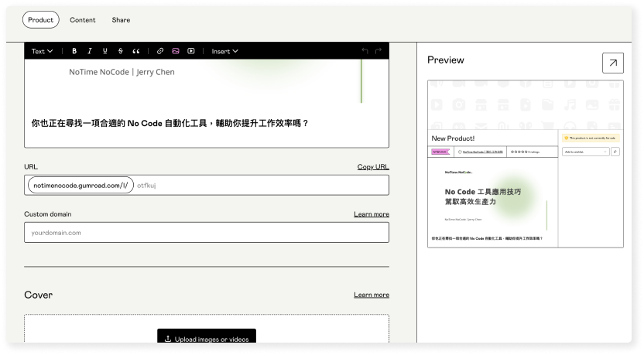The width and height of the screenshot is (644, 355).
Task: Click the Copy URL link
Action: (373, 166)
